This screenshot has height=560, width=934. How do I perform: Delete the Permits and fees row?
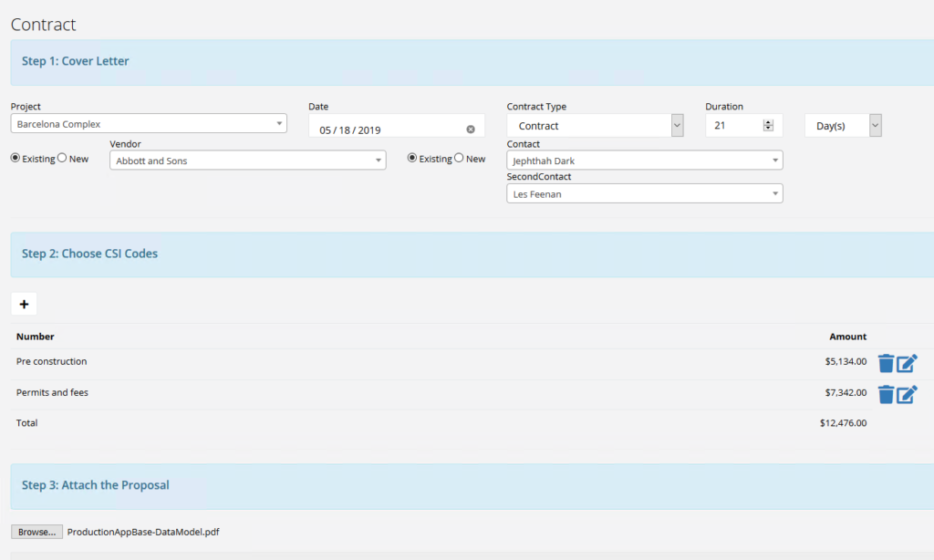pyautogui.click(x=886, y=394)
